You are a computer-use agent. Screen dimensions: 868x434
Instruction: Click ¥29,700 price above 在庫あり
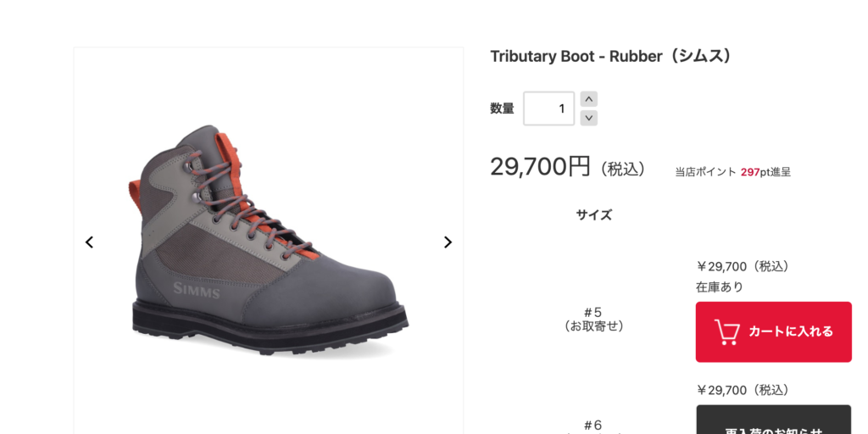tap(743, 266)
